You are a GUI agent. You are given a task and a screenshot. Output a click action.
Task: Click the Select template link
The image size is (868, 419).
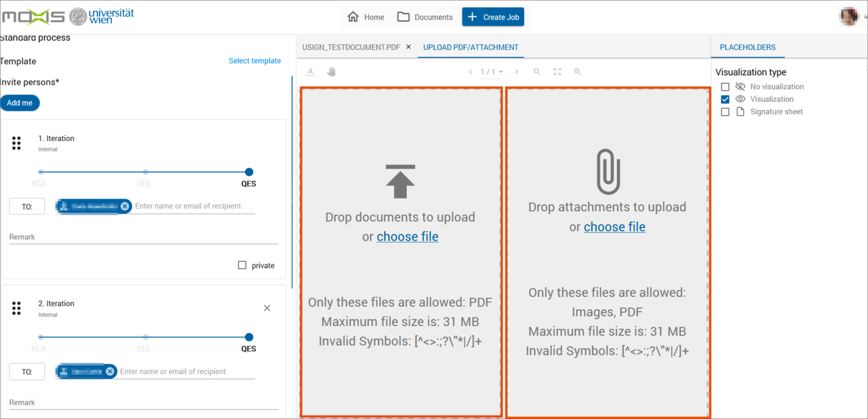click(x=254, y=61)
